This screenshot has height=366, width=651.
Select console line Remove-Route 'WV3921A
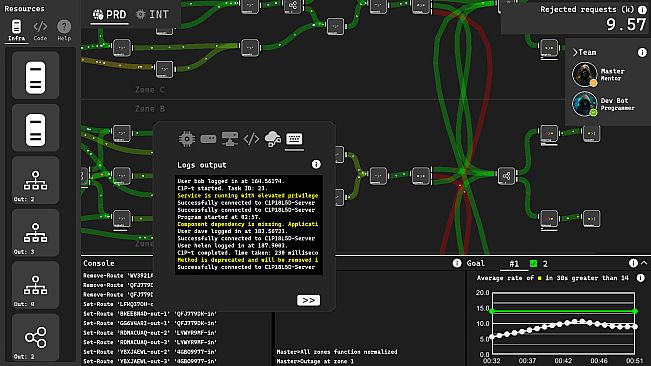coord(118,276)
